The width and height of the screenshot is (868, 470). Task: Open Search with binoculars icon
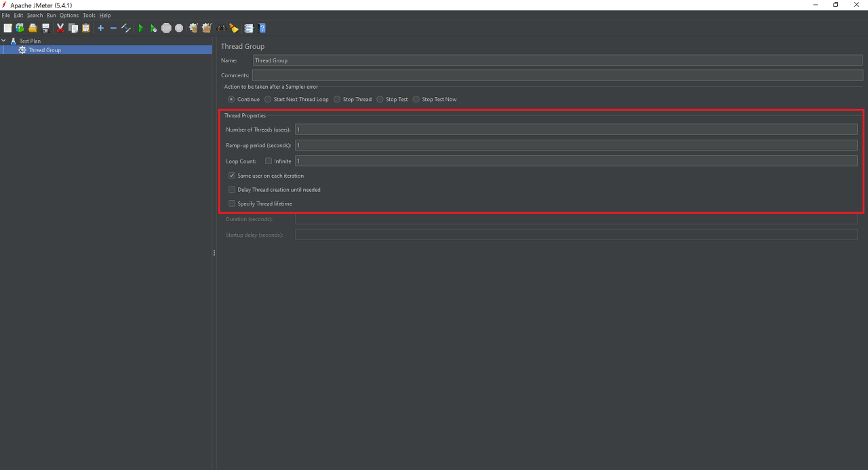pyautogui.click(x=222, y=28)
